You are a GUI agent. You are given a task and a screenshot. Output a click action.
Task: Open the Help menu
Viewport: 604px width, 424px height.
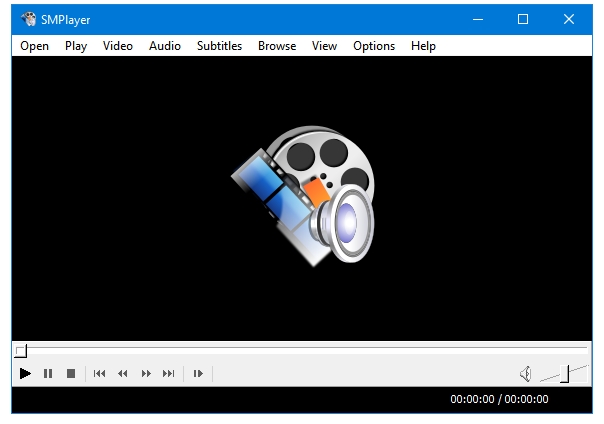(423, 46)
